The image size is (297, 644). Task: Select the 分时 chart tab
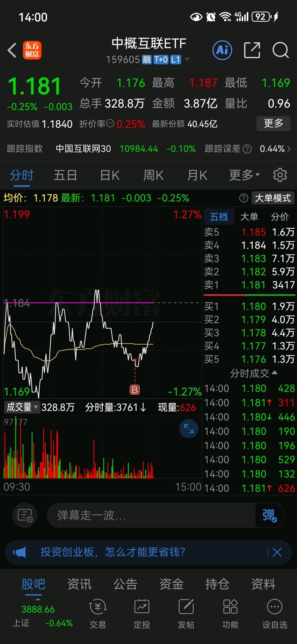22,175
